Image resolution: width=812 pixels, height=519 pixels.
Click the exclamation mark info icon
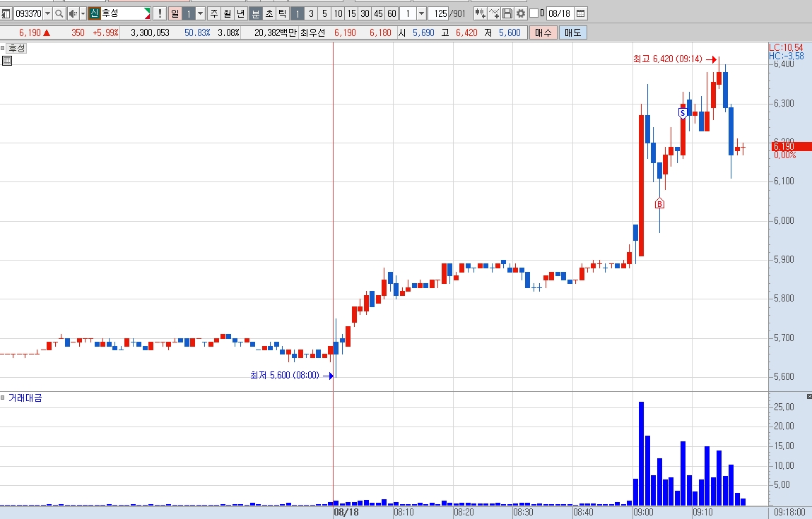click(x=160, y=13)
